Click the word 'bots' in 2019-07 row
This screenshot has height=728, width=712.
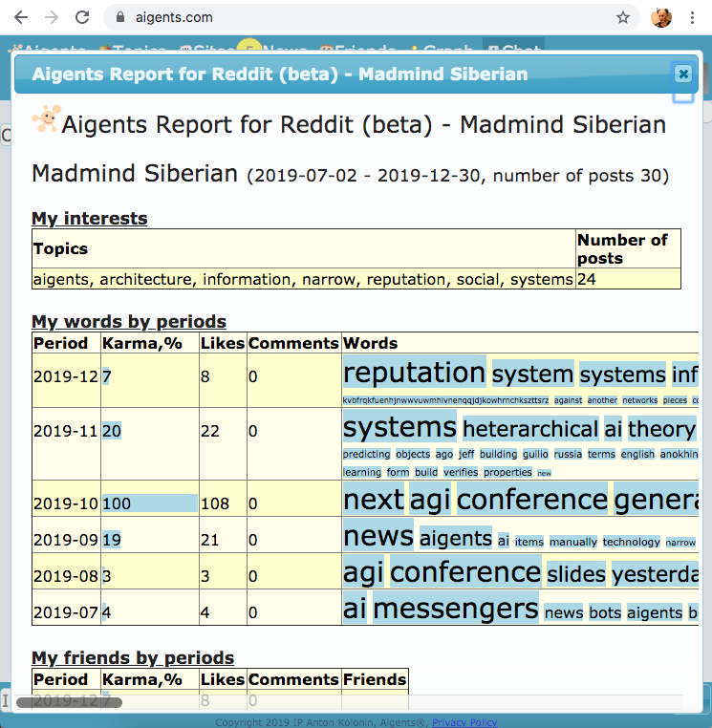[x=605, y=612]
